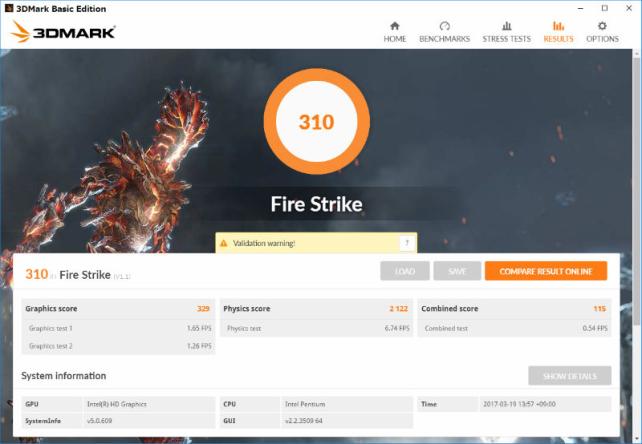This screenshot has height=444, width=642.
Task: Click Physics test row
Action: point(316,328)
